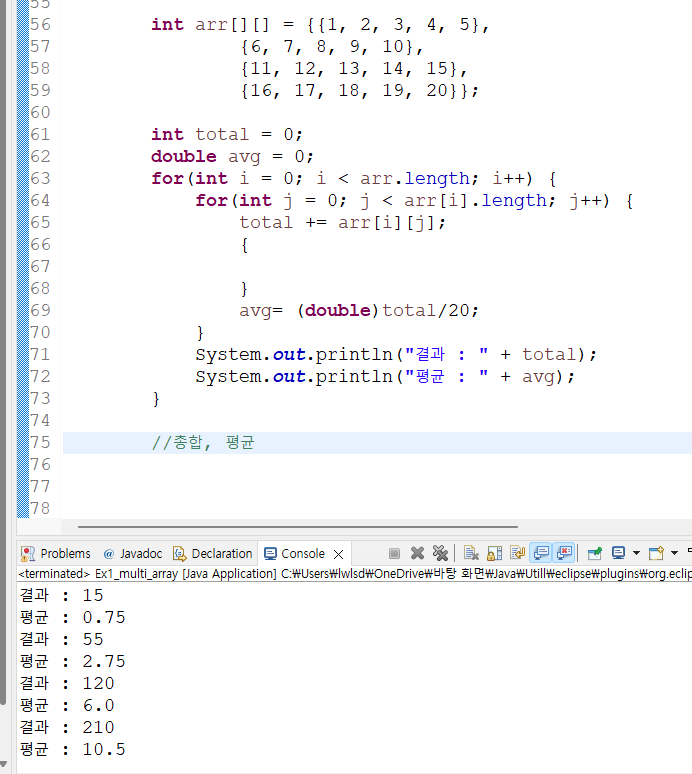The height and width of the screenshot is (774, 692).
Task: Click console output '결과 : 120'
Action: (x=67, y=683)
